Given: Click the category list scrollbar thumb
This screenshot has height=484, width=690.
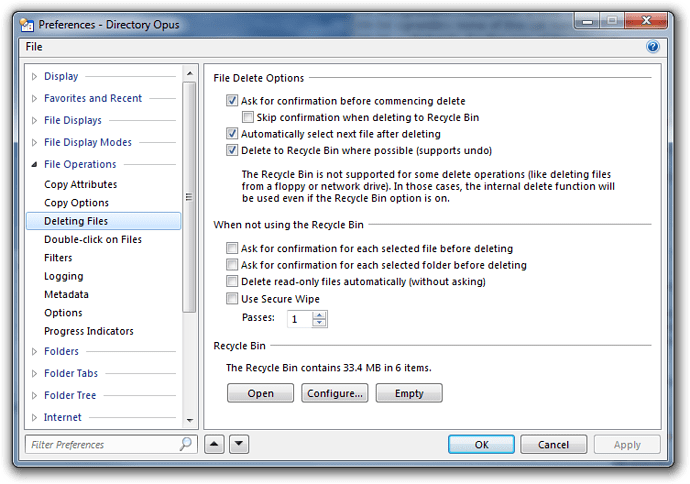Looking at the screenshot, I should click(189, 197).
